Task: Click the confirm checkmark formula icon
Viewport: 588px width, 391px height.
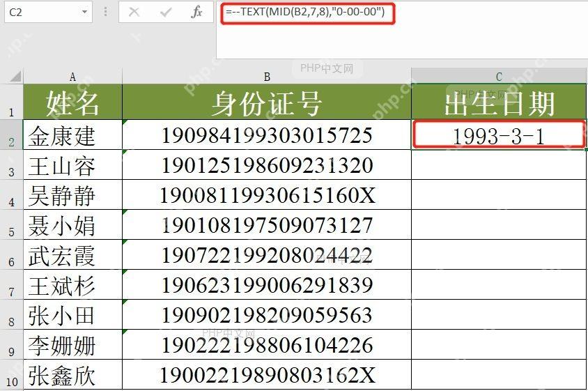Action: click(x=165, y=12)
